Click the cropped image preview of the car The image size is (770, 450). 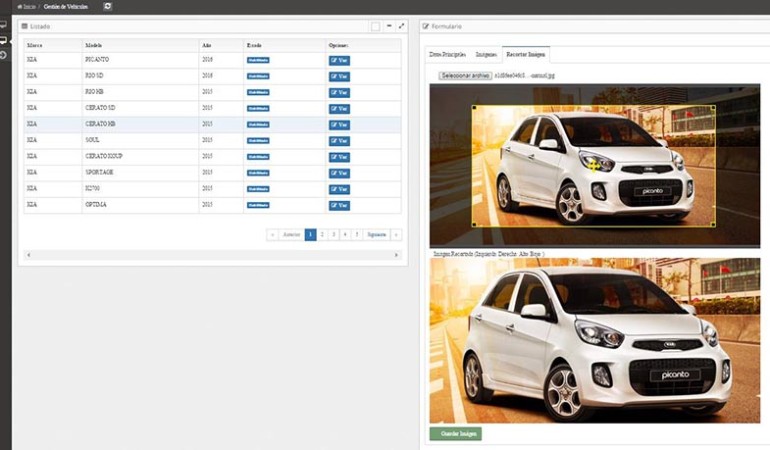tap(595, 340)
